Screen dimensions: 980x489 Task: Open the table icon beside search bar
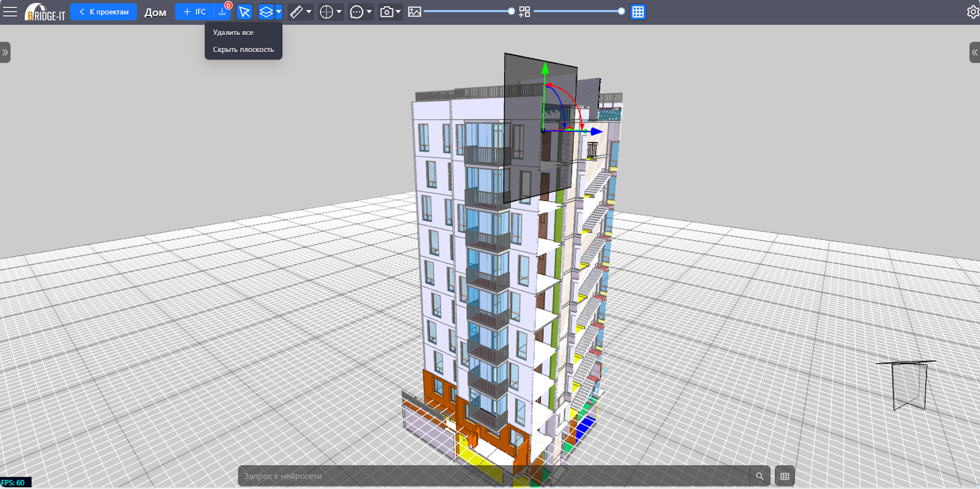tap(785, 476)
